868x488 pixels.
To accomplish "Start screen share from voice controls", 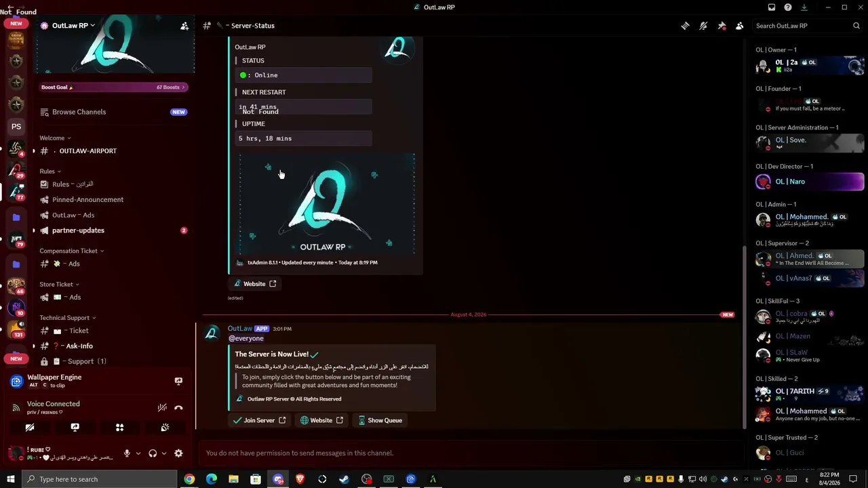I will 75,428.
